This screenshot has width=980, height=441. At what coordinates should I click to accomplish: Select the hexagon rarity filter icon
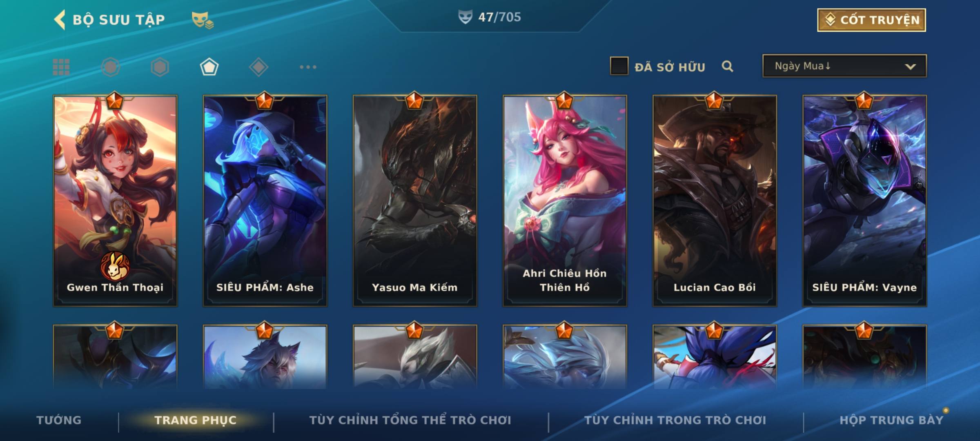coord(160,67)
